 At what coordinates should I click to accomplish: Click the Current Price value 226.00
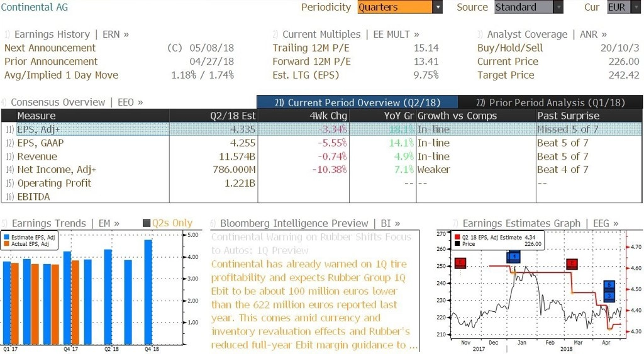coord(624,62)
